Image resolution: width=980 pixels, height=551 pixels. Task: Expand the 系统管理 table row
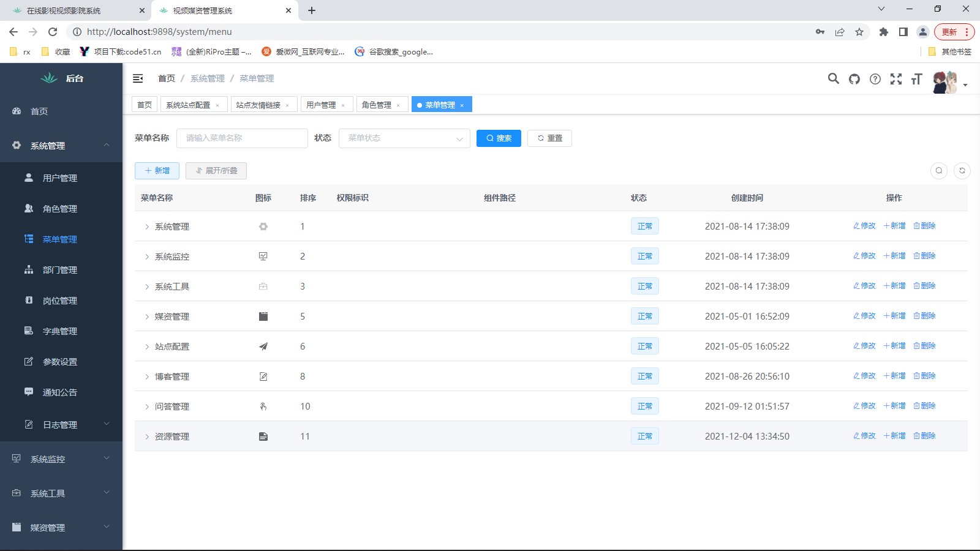pos(147,227)
